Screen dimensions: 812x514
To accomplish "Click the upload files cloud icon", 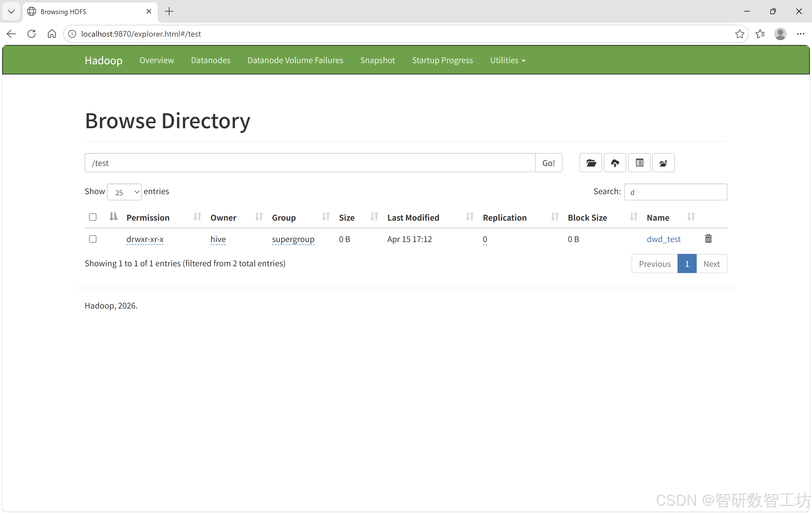I will [615, 163].
